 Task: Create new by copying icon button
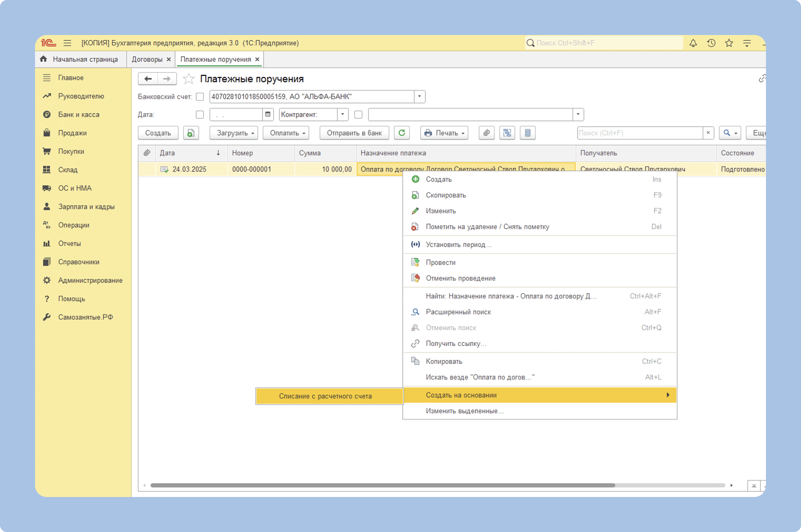(191, 133)
